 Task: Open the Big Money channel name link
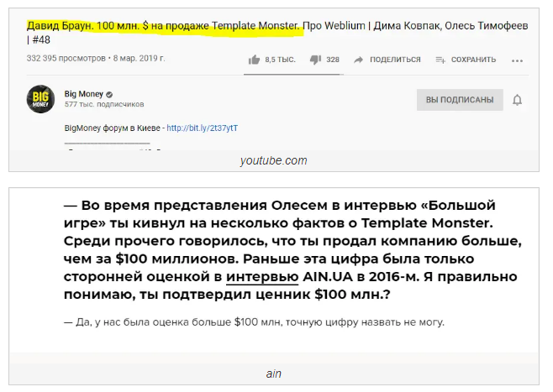[83, 93]
